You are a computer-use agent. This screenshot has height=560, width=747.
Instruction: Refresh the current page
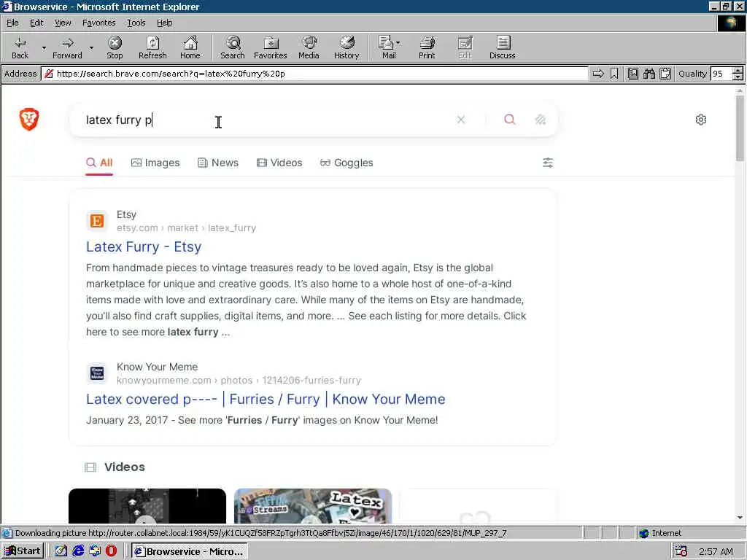point(152,47)
